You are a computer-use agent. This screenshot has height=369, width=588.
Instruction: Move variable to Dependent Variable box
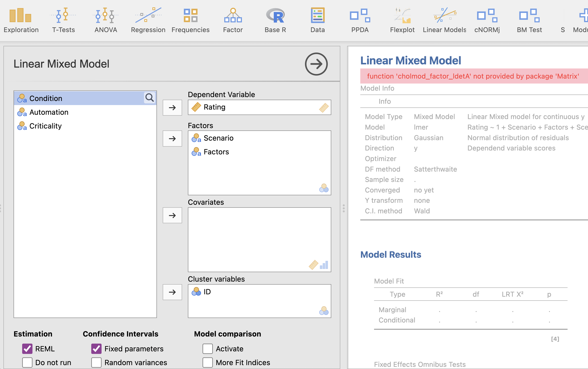tap(172, 108)
